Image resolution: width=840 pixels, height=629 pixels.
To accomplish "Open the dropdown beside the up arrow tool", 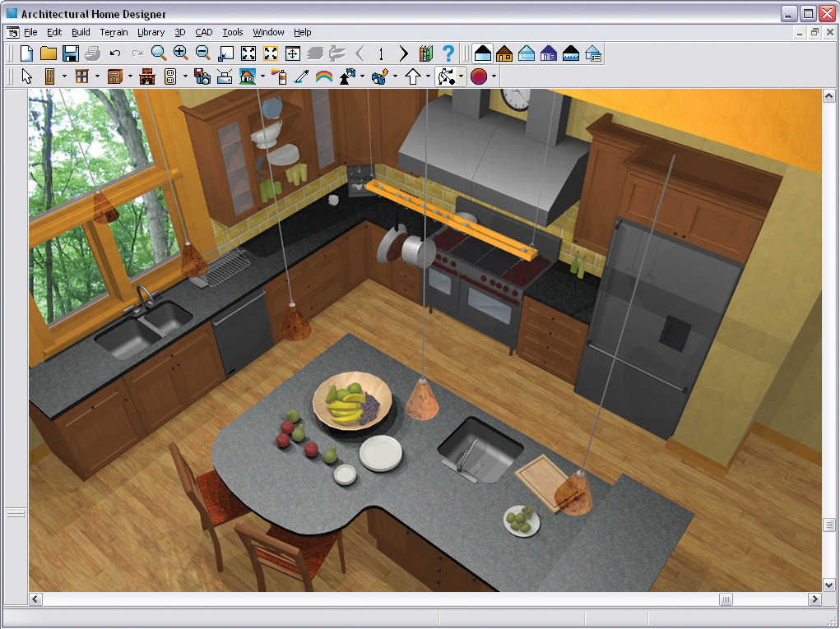I will pyautogui.click(x=428, y=76).
